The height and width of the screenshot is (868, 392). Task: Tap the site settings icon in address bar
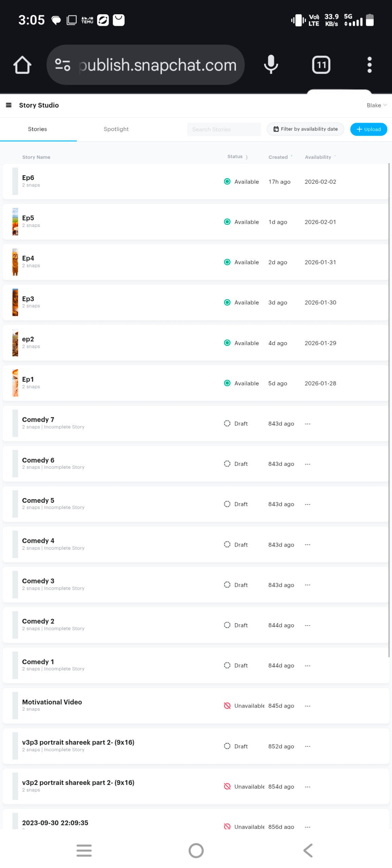[63, 65]
